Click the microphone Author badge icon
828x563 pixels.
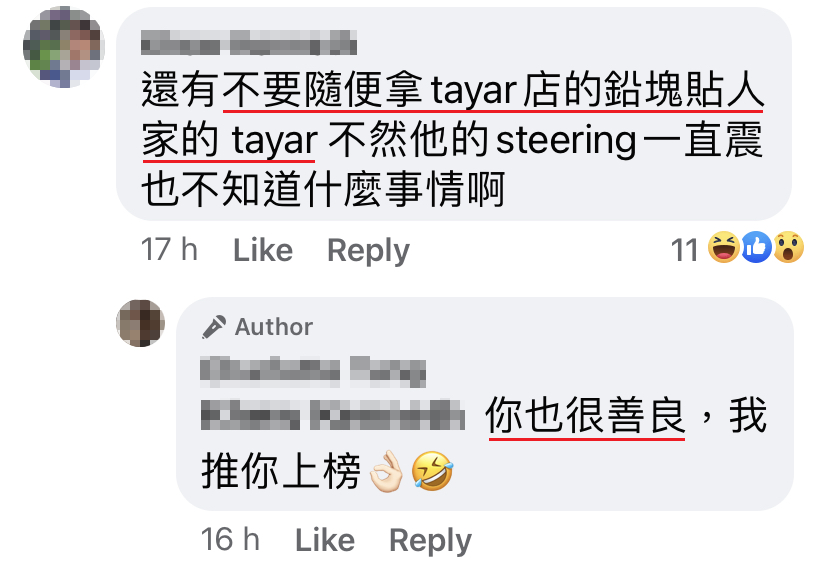point(214,327)
